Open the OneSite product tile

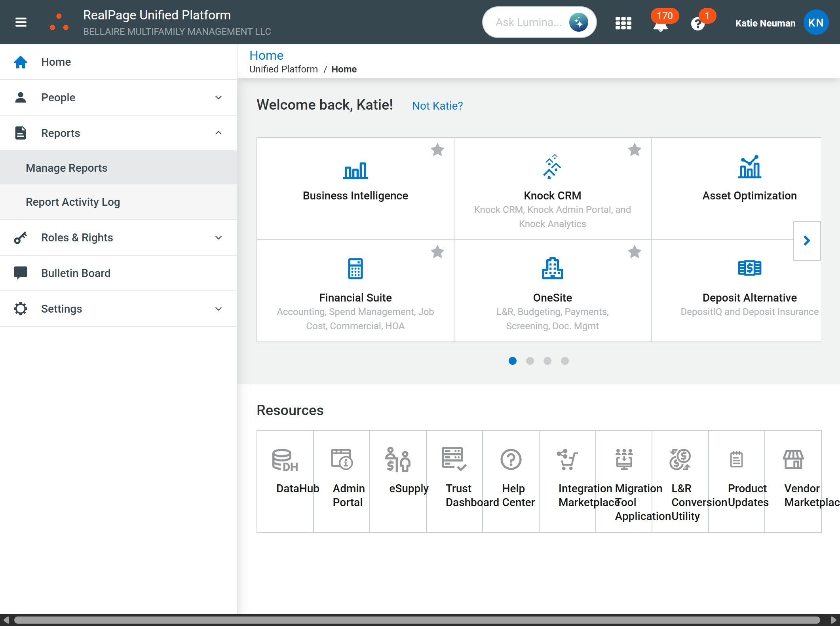(x=552, y=290)
